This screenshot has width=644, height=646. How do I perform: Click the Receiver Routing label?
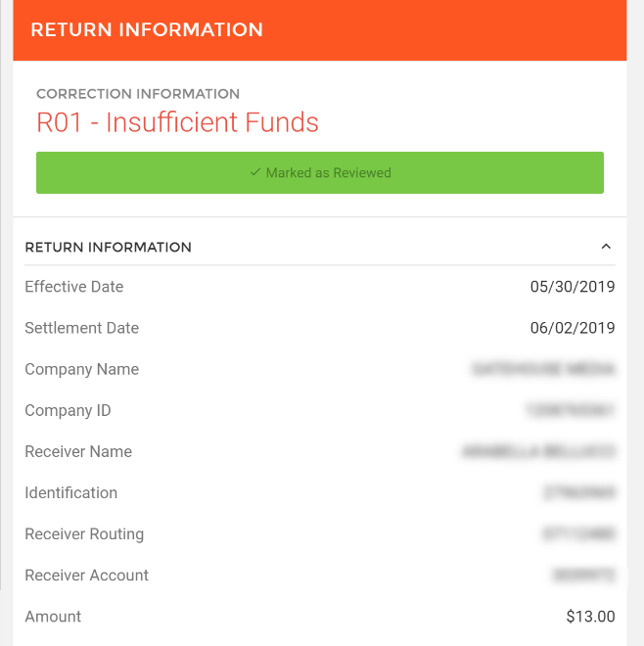(x=84, y=533)
